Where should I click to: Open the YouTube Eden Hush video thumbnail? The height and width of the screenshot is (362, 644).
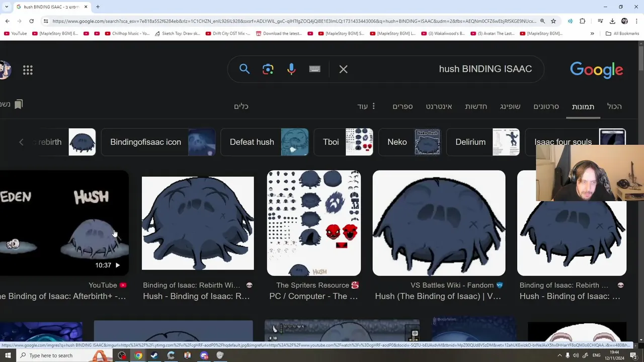[x=64, y=223]
